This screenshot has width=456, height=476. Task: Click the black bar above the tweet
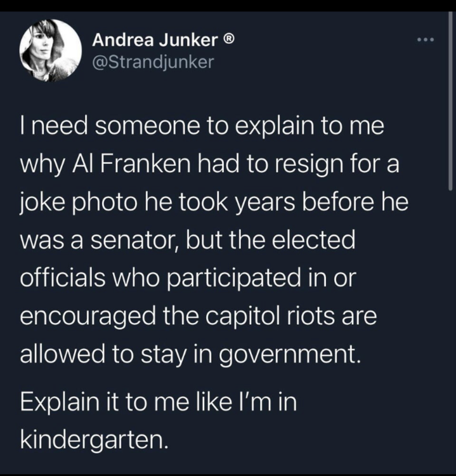point(228,6)
